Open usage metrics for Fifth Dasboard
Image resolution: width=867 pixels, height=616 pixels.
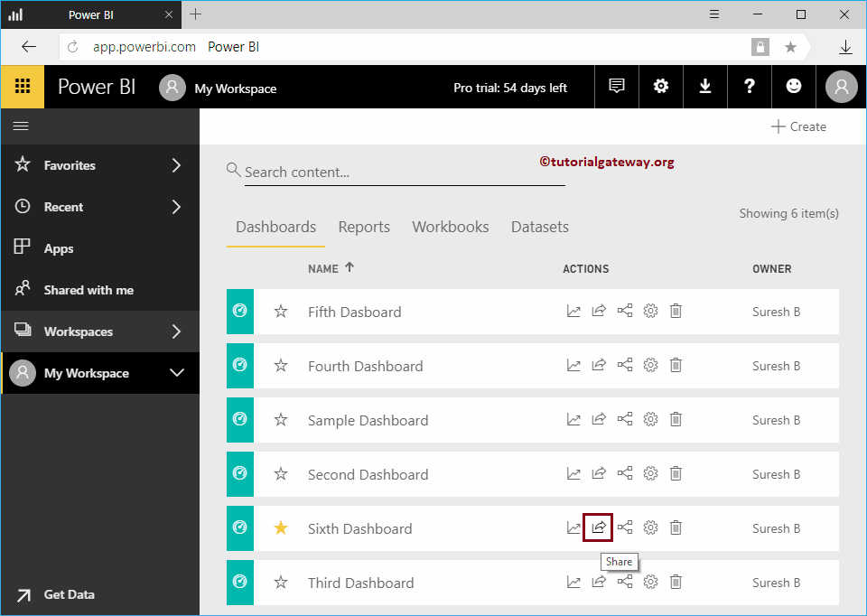click(x=573, y=310)
